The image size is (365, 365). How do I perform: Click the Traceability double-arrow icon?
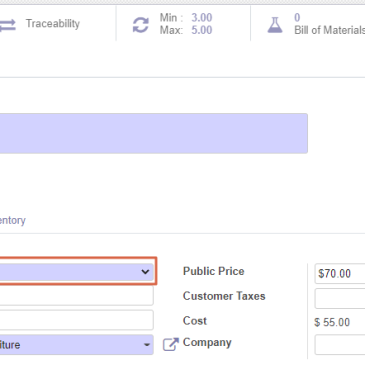tap(7, 25)
